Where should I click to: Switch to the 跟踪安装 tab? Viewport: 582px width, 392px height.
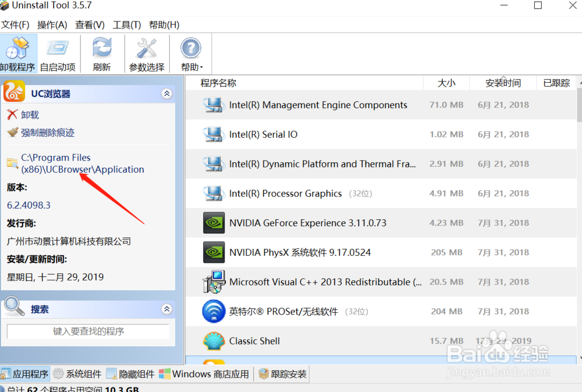[283, 374]
